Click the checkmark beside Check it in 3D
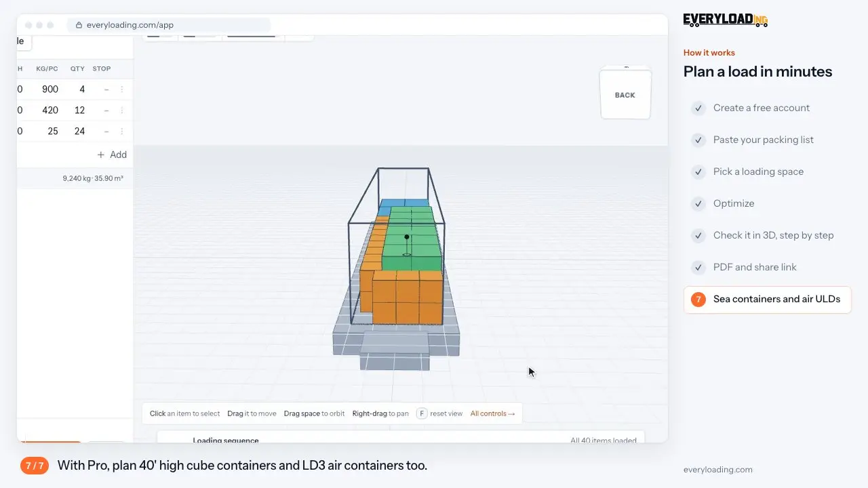 (698, 235)
